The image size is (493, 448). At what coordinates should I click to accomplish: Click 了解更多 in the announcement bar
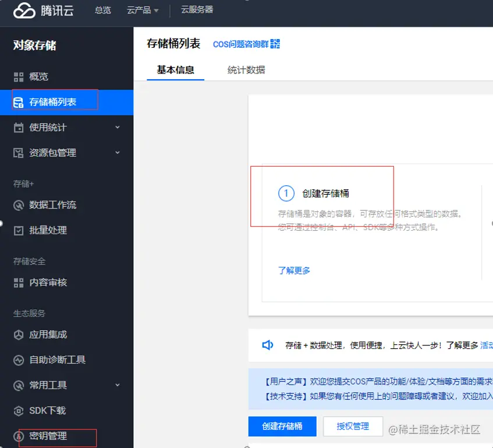pos(462,345)
